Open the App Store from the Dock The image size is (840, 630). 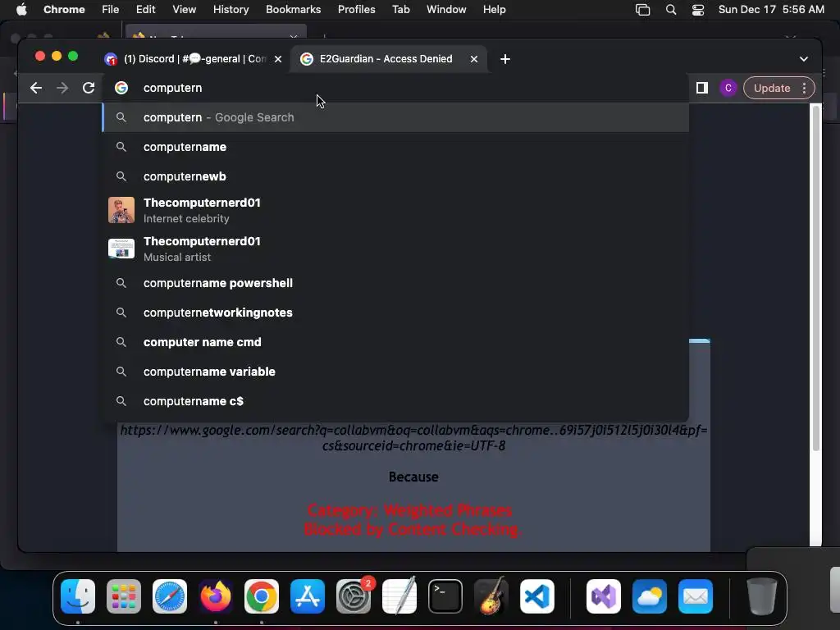(308, 596)
